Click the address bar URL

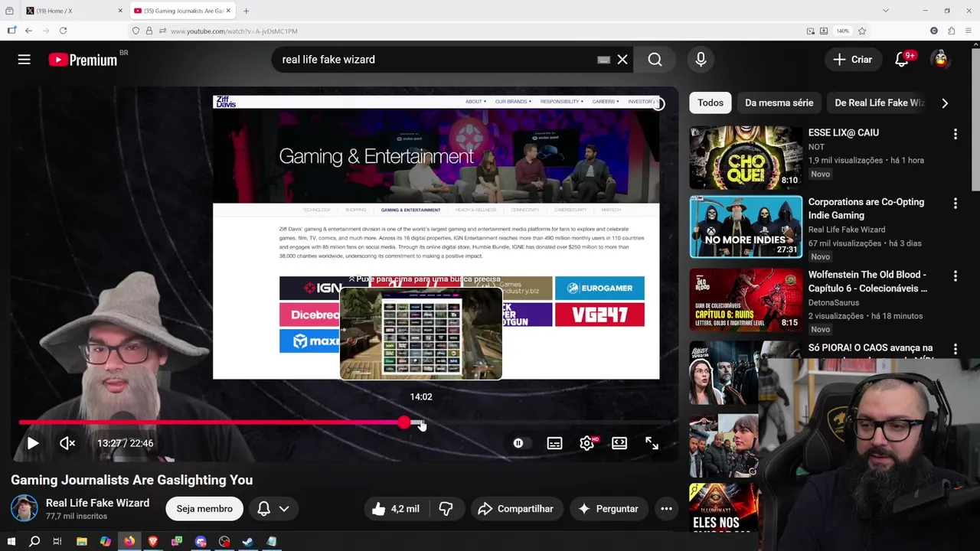click(234, 31)
